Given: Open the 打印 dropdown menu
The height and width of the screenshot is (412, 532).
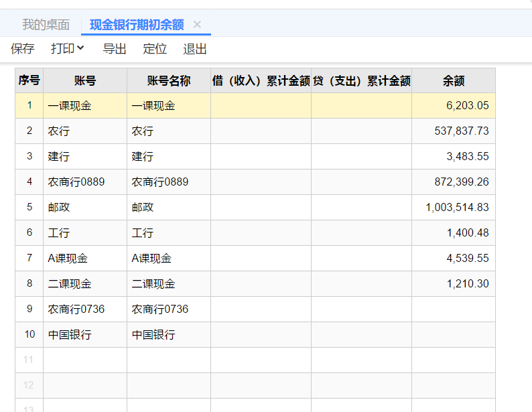Looking at the screenshot, I should click(68, 48).
